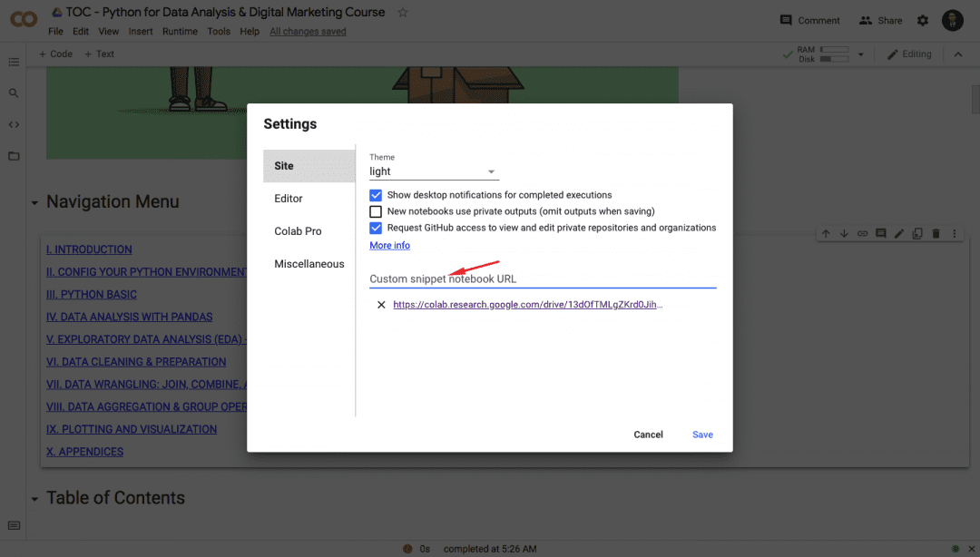Disable desktop notifications for completed executions
The image size is (980, 557).
tap(376, 194)
